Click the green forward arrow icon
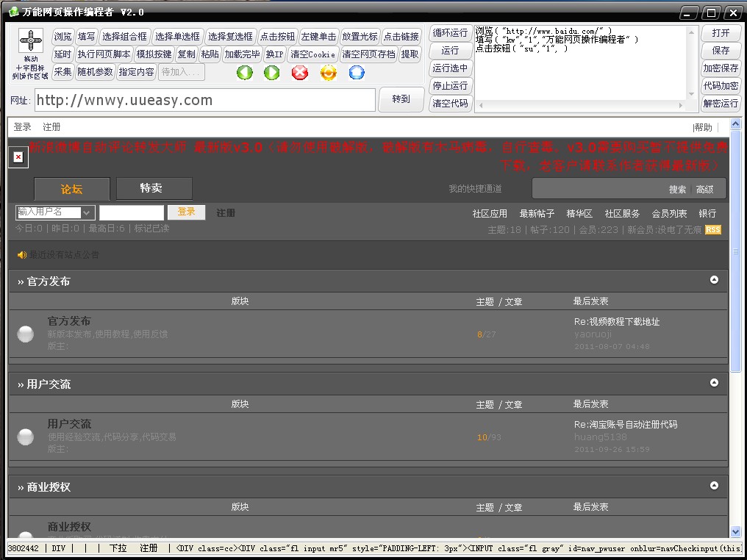Screen dimensions: 747x560 pyautogui.click(x=271, y=73)
